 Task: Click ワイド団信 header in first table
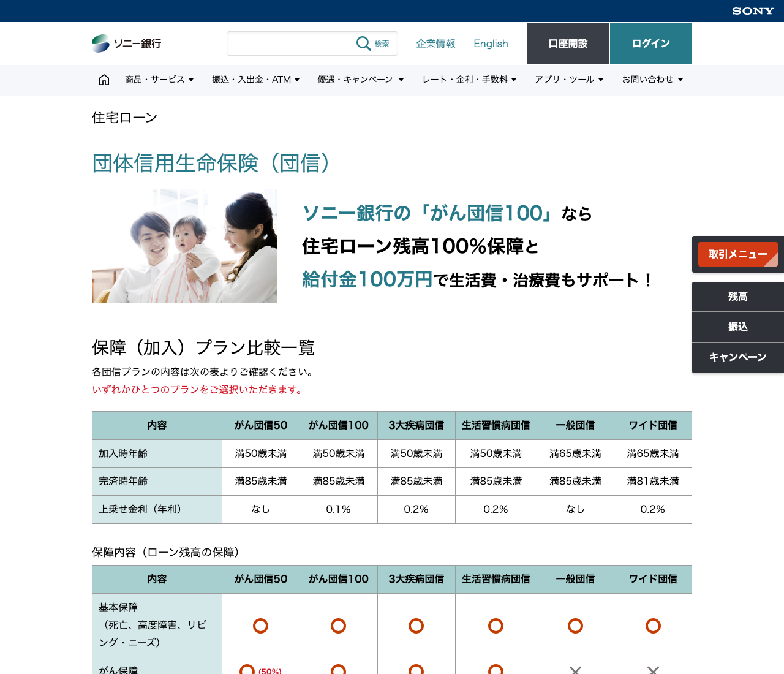click(x=653, y=425)
